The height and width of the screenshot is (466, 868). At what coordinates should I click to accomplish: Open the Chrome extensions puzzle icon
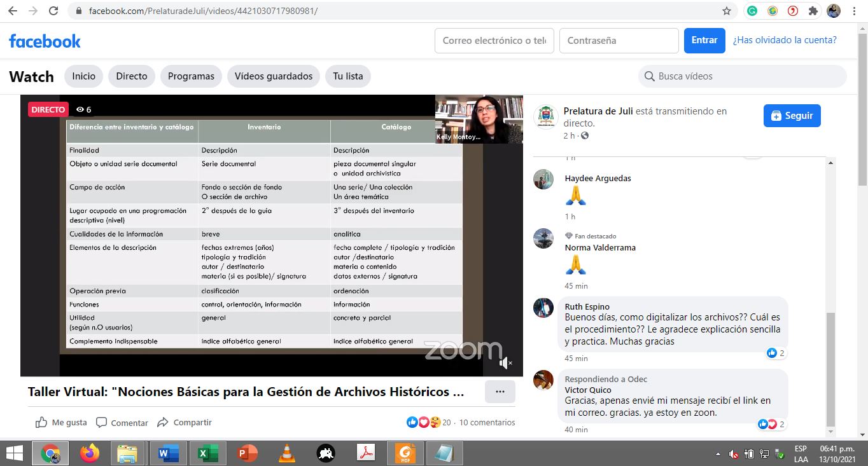pos(813,11)
